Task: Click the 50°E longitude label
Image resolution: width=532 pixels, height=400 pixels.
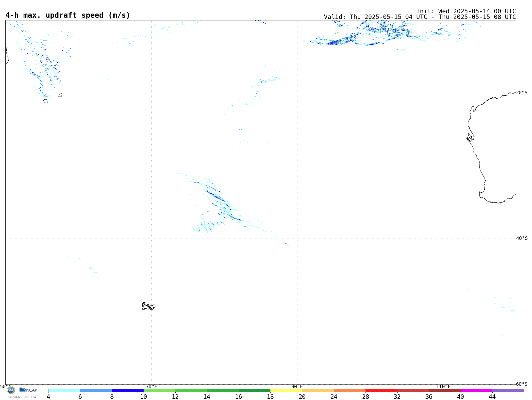Action: (x=6, y=386)
